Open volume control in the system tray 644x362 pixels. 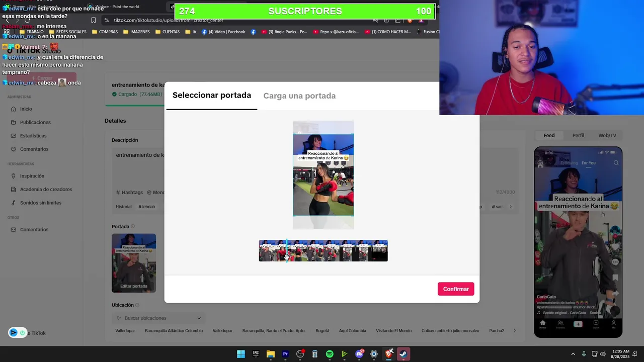pos(603,354)
